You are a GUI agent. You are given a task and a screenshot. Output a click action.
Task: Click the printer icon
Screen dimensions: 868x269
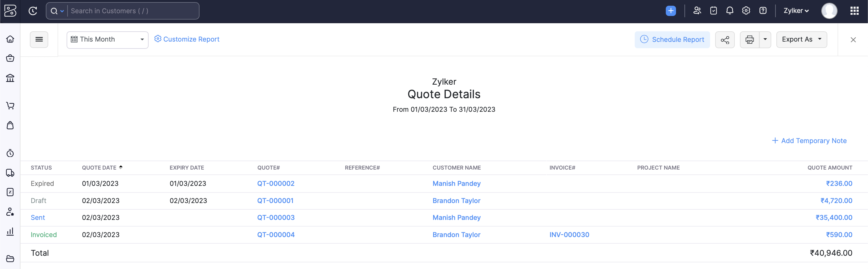tap(749, 40)
